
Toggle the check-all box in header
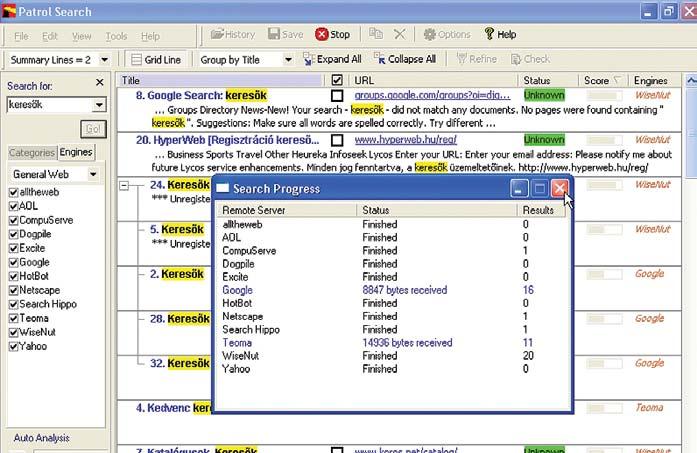[337, 80]
